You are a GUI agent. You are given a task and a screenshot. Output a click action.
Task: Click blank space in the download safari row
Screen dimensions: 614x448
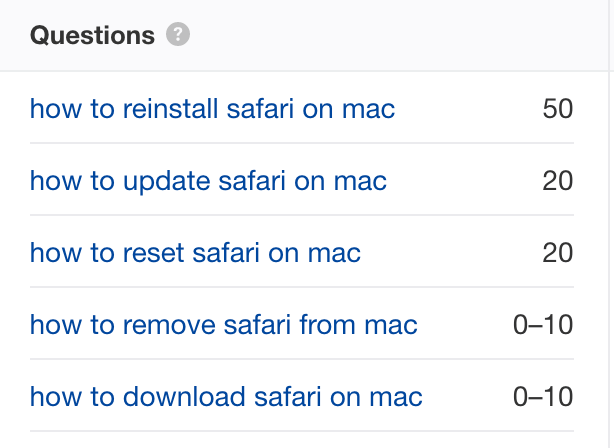(x=466, y=397)
